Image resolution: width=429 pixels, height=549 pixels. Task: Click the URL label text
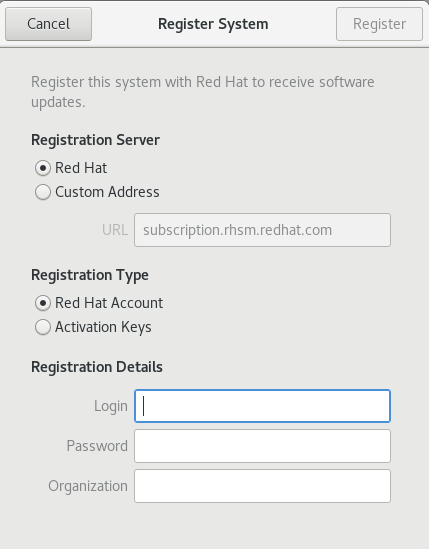[x=115, y=230]
